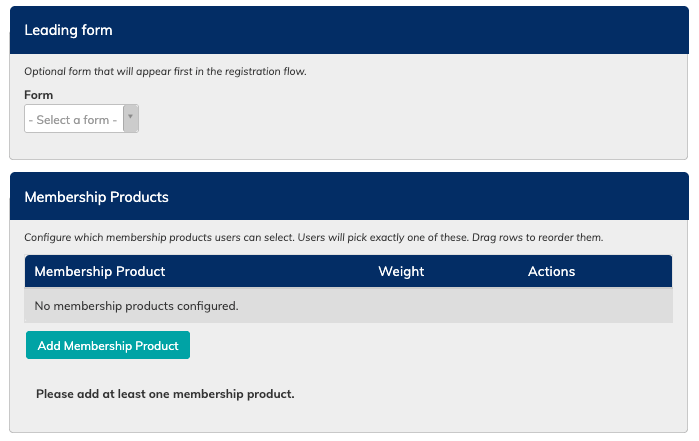Click the 'Please add at least one membership product' message
Image resolution: width=699 pixels, height=441 pixels.
click(165, 394)
